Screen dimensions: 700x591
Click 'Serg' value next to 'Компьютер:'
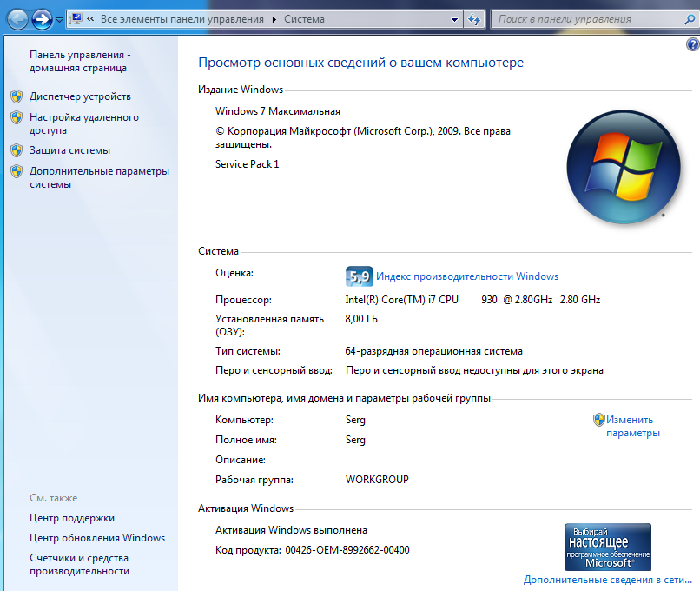(355, 420)
